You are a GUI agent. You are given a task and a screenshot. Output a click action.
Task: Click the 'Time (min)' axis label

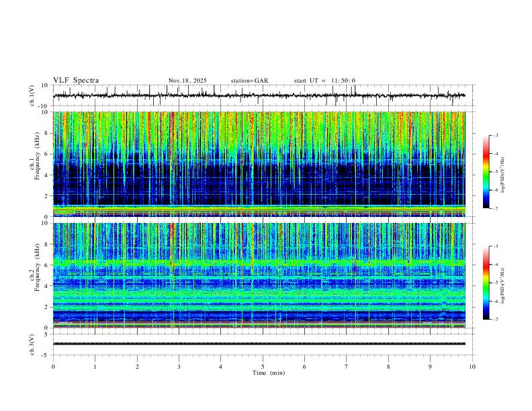pos(269,373)
